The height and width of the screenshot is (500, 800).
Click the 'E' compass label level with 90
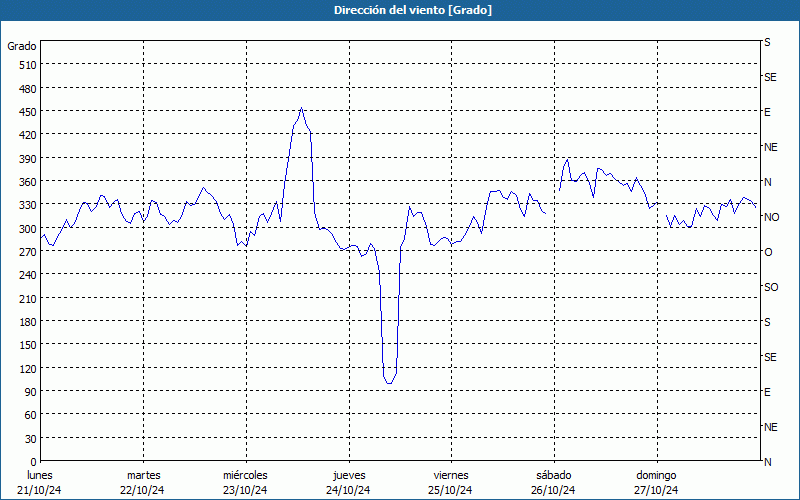coord(767,392)
